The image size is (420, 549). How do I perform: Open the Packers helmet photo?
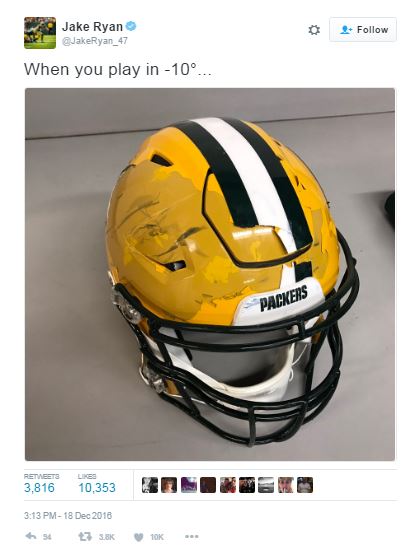[x=210, y=274]
